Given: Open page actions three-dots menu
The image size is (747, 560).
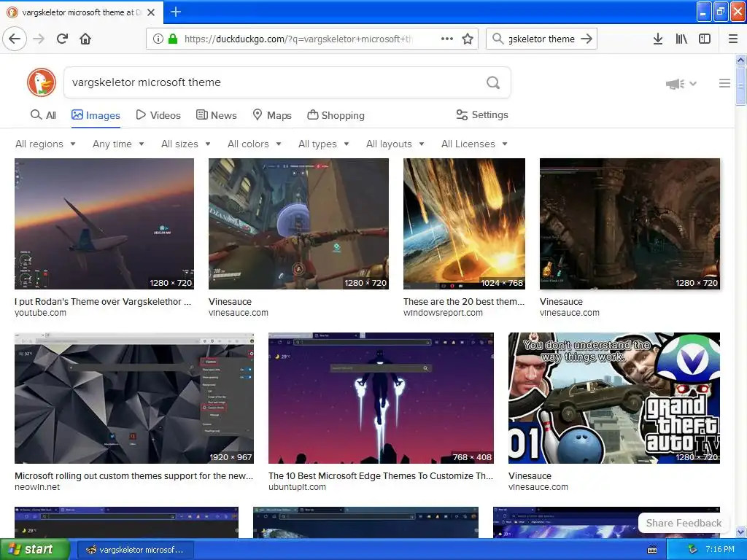Looking at the screenshot, I should (447, 39).
